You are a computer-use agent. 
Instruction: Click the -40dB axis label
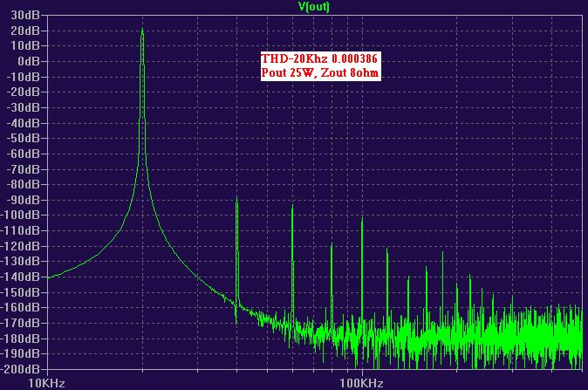coord(24,123)
